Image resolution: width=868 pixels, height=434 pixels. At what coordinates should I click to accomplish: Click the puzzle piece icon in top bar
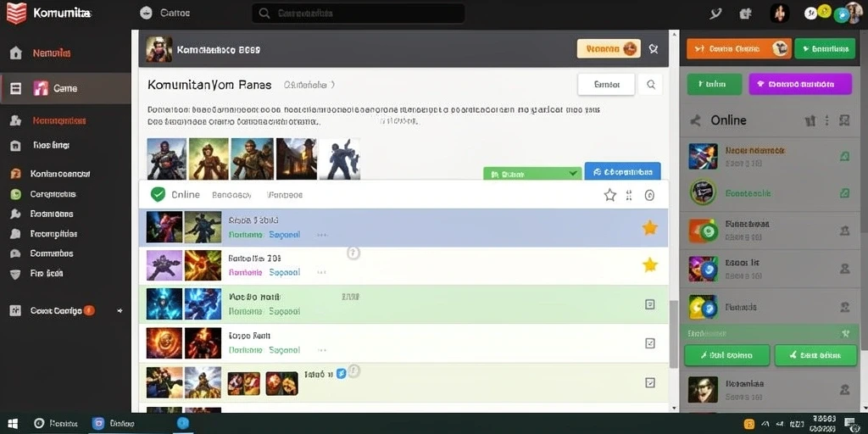pyautogui.click(x=746, y=14)
